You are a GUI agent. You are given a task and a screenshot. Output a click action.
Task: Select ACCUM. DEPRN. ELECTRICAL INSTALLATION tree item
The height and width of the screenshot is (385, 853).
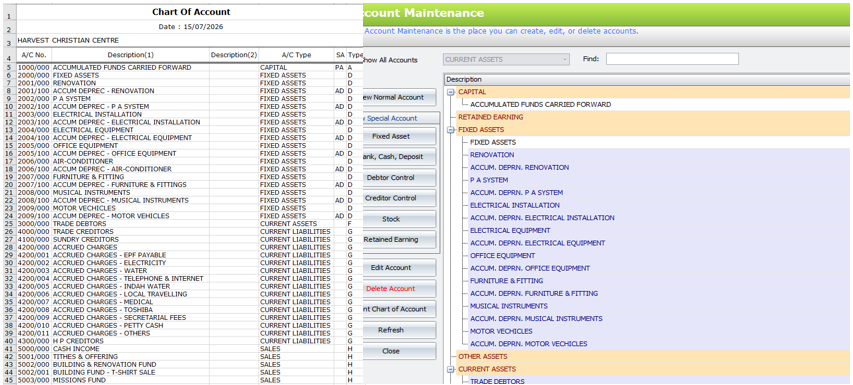[x=542, y=218]
